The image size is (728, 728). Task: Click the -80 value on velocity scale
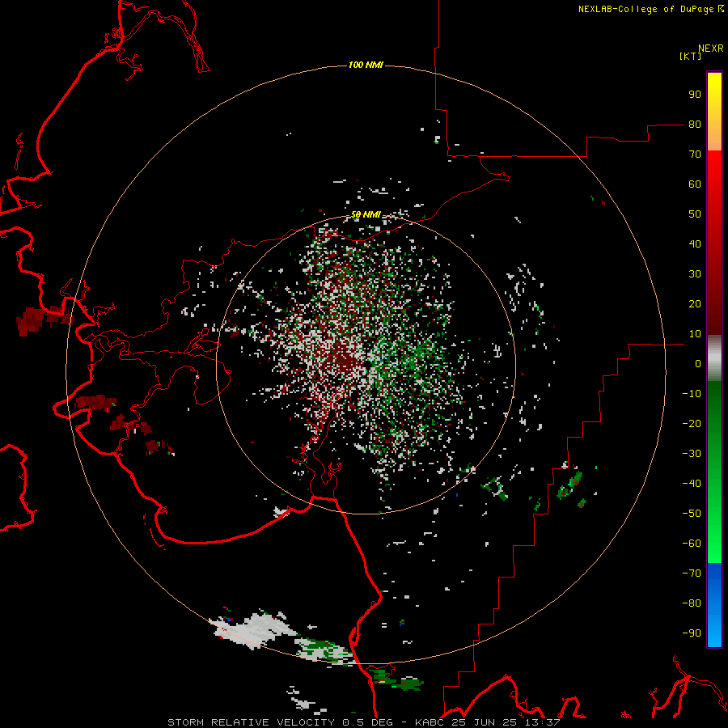coord(692,603)
